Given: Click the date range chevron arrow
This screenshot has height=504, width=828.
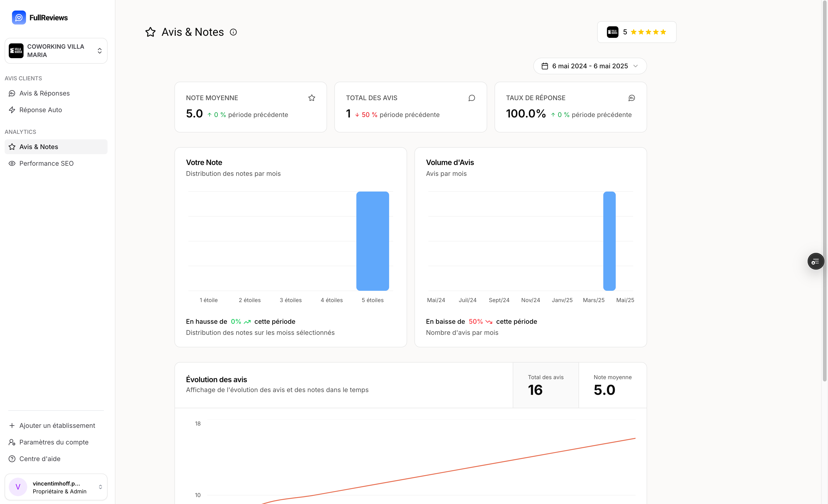Looking at the screenshot, I should pyautogui.click(x=636, y=66).
